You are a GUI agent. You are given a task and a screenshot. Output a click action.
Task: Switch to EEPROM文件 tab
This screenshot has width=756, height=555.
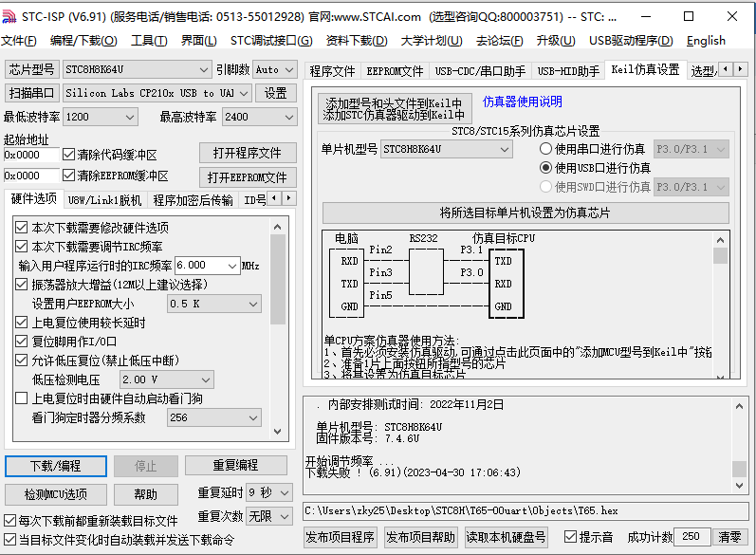(395, 71)
